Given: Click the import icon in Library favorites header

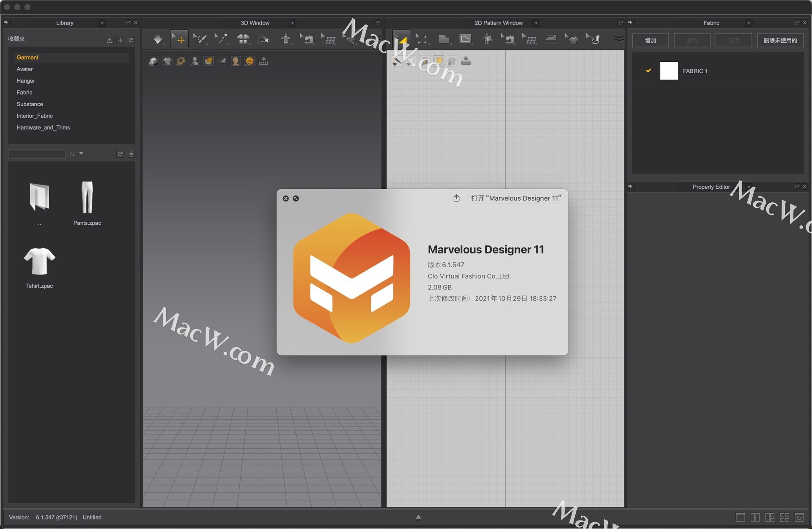Looking at the screenshot, I should pyautogui.click(x=110, y=40).
